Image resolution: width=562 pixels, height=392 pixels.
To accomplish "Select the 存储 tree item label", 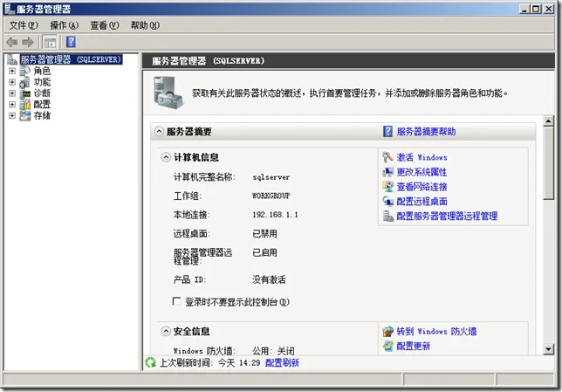I will pyautogui.click(x=42, y=115).
